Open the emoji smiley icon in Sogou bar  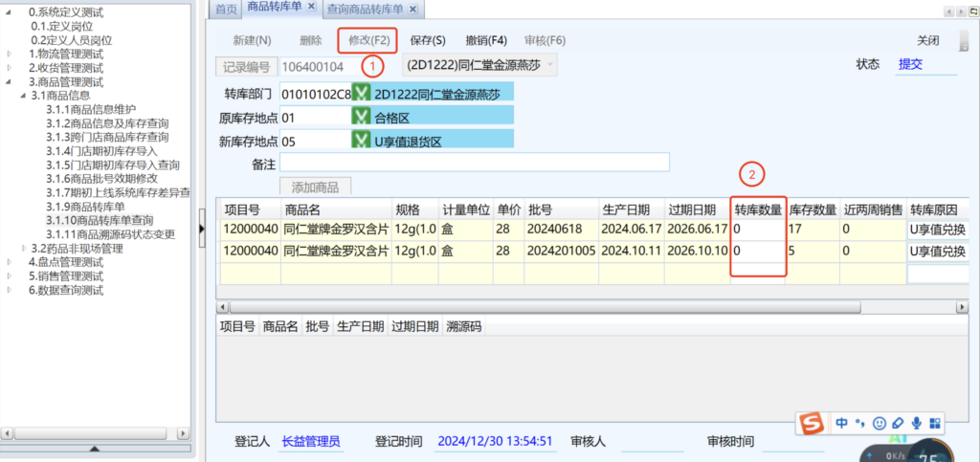click(880, 424)
